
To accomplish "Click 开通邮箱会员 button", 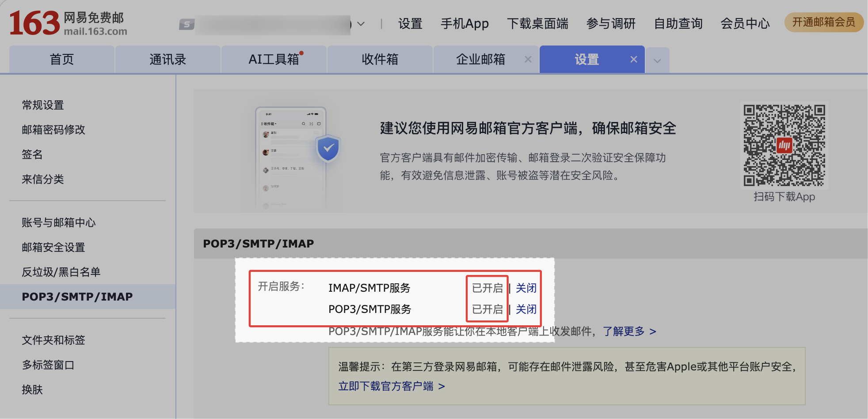I will click(824, 22).
